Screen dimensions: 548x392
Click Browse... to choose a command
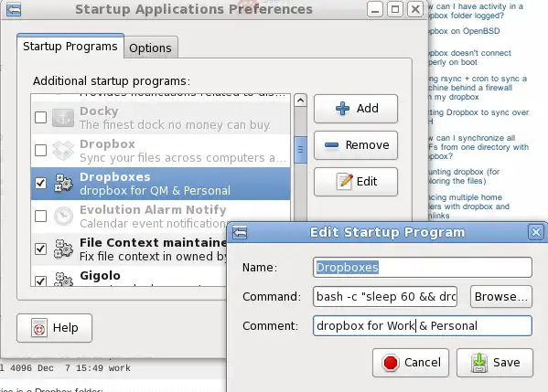point(501,297)
